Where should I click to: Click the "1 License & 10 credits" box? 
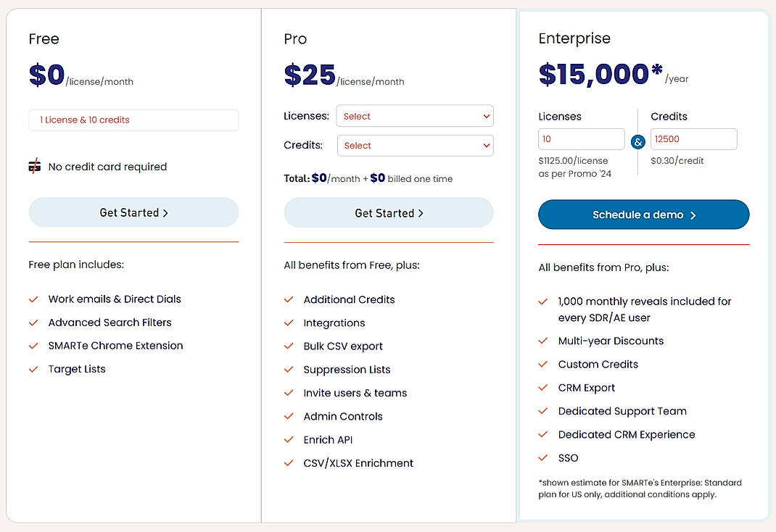pyautogui.click(x=133, y=120)
